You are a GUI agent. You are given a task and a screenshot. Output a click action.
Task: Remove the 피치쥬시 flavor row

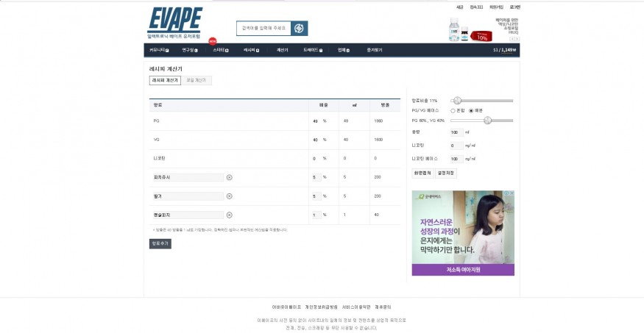pos(229,177)
